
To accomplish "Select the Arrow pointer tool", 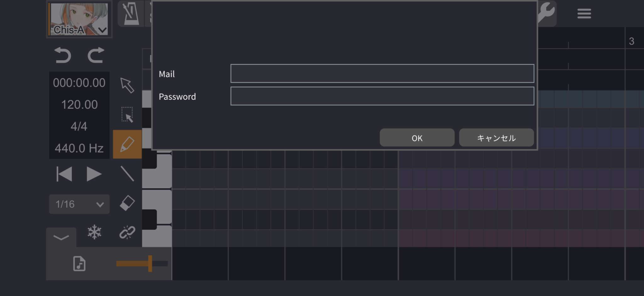I will point(127,85).
